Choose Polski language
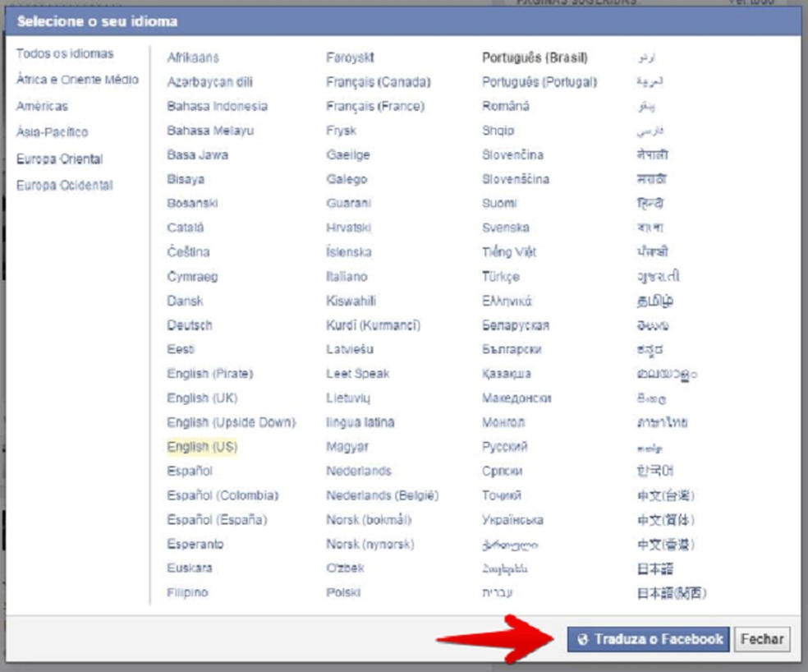The image size is (808, 672). (343, 592)
